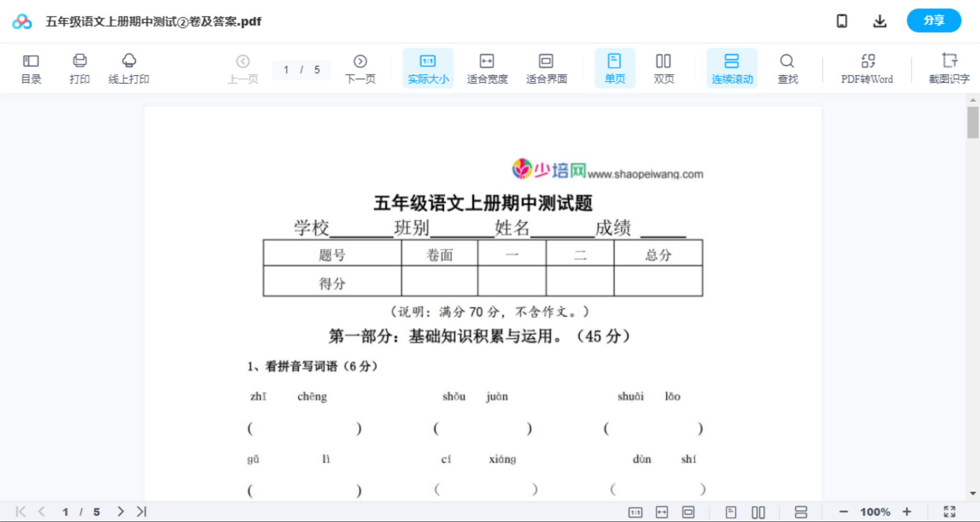Select the 打印 print tool

point(79,68)
